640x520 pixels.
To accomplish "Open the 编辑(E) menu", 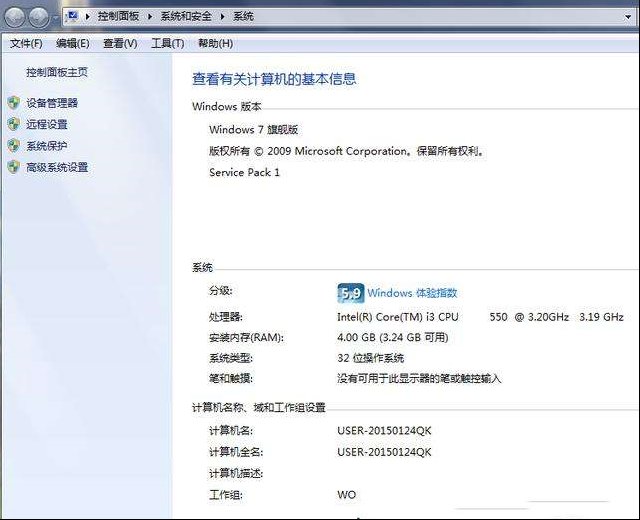I will tap(73, 43).
